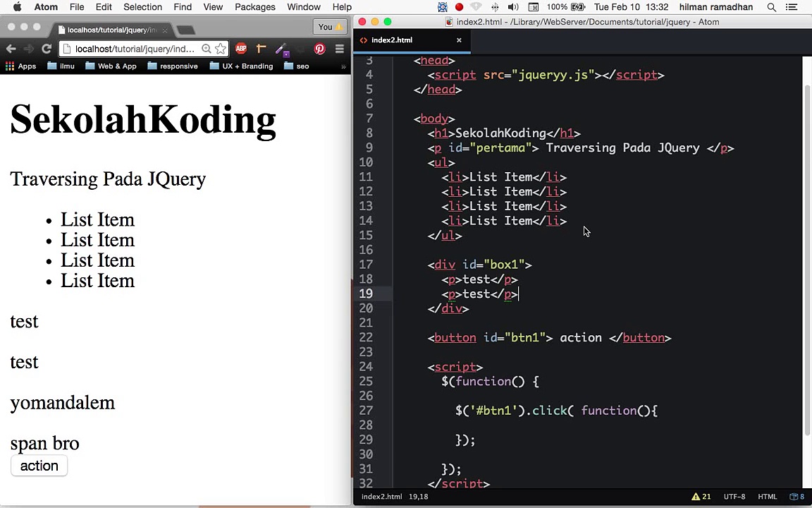Focus the Chrome address bar
The width and height of the screenshot is (812, 508).
pyautogui.click(x=135, y=49)
